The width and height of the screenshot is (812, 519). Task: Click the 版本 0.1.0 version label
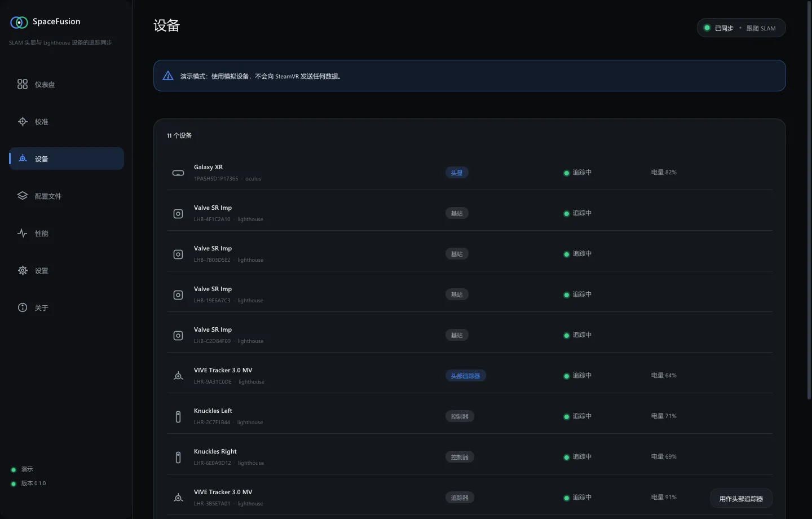(x=34, y=483)
